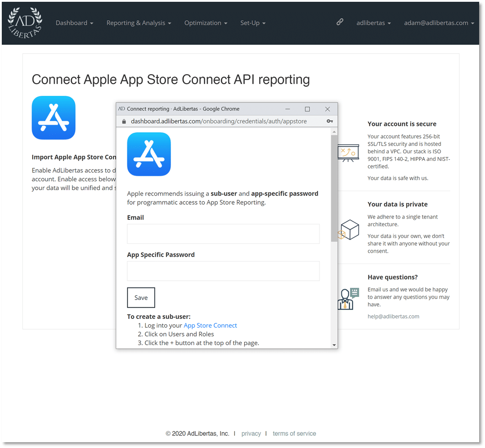This screenshot has width=485, height=448.
Task: Expand the Set-Up menu
Action: click(x=253, y=23)
